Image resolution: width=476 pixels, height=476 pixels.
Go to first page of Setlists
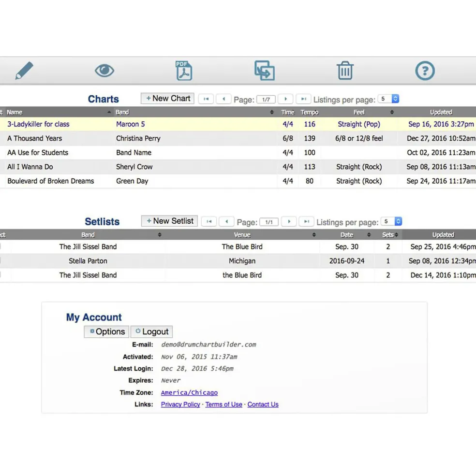click(x=209, y=222)
